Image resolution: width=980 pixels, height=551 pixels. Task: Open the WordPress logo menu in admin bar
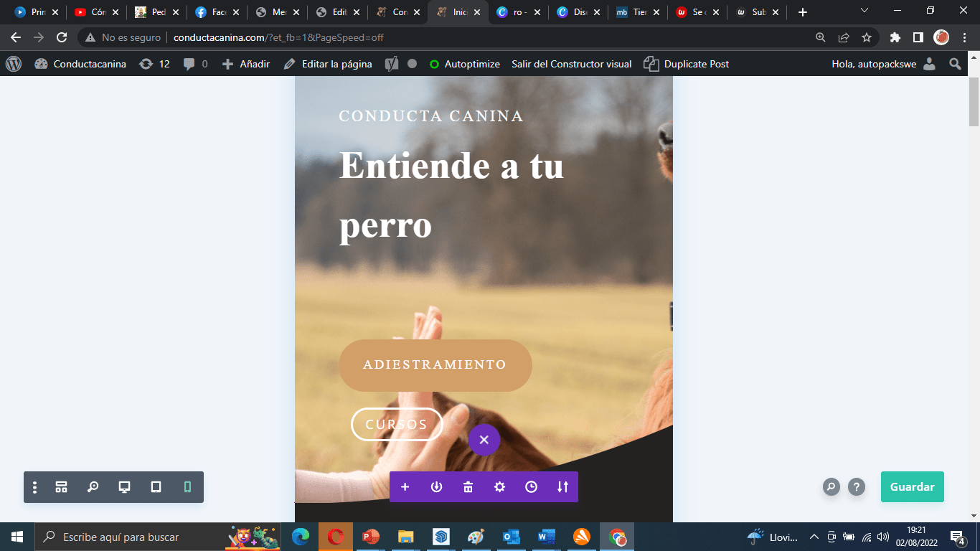click(x=14, y=64)
